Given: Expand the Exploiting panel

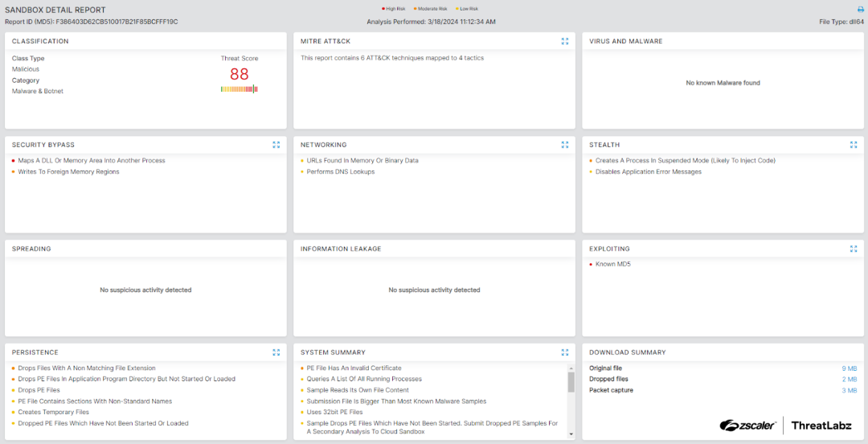Looking at the screenshot, I should click(x=854, y=249).
